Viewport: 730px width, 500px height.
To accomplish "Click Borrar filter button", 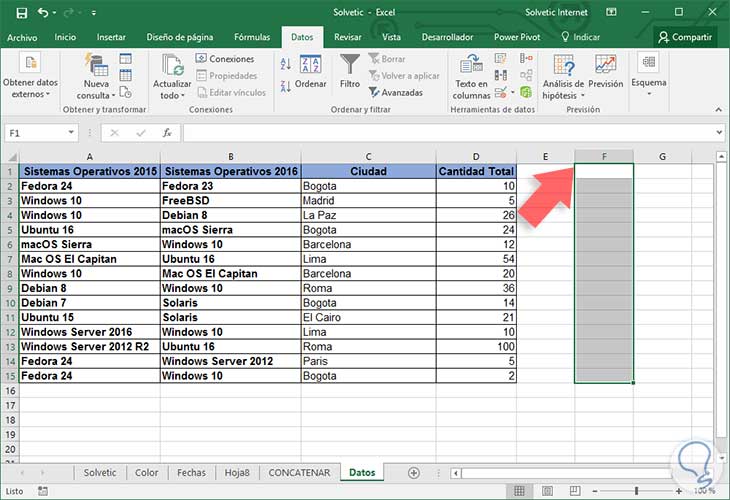I will [x=387, y=59].
